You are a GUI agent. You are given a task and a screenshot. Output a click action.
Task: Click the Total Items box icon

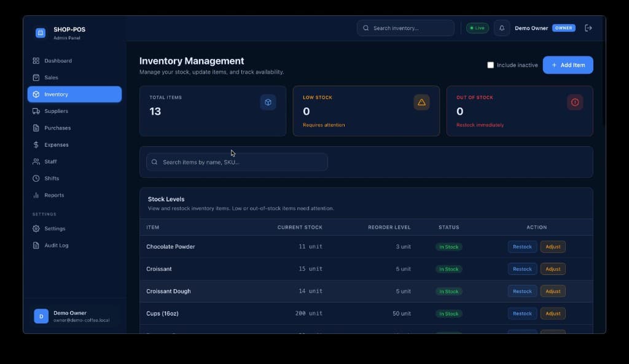point(268,103)
